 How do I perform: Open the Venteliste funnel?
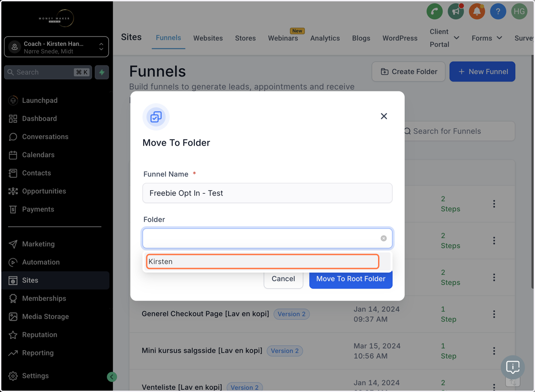click(x=182, y=387)
